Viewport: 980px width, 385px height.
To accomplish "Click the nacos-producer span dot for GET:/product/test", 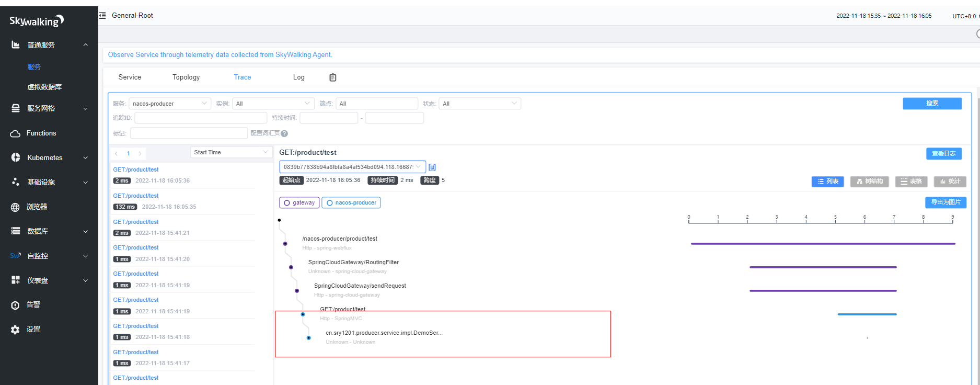I will pos(303,314).
